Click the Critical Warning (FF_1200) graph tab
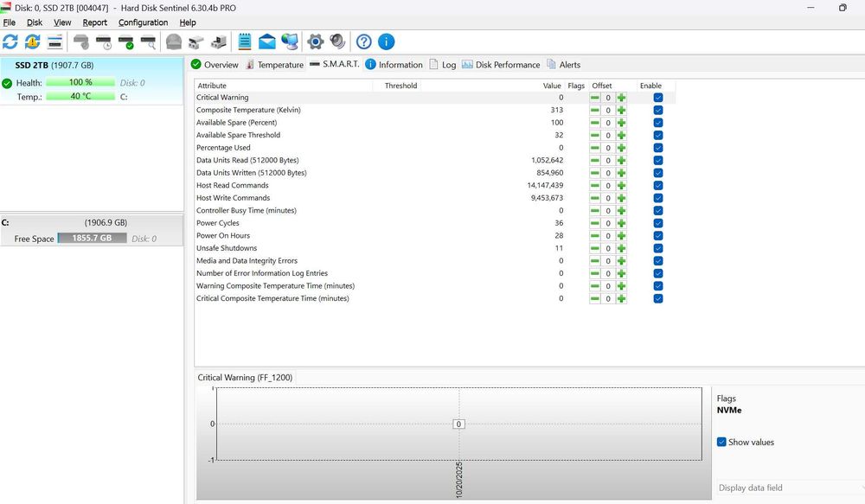Screen dimensions: 865x504 pyautogui.click(x=245, y=378)
